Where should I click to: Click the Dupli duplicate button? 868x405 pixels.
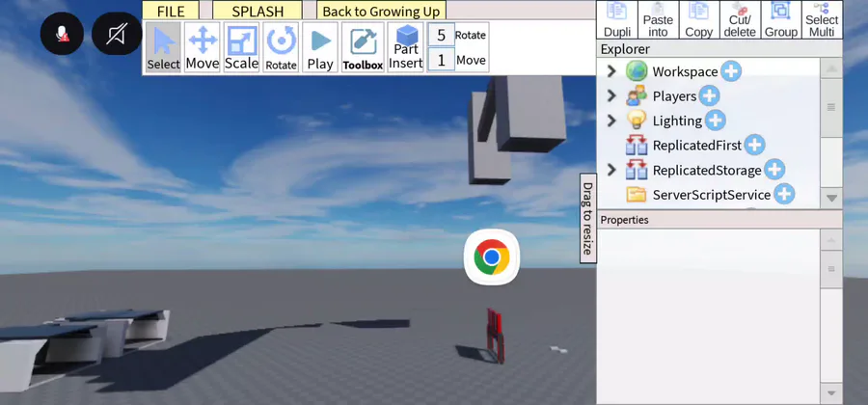pos(617,19)
